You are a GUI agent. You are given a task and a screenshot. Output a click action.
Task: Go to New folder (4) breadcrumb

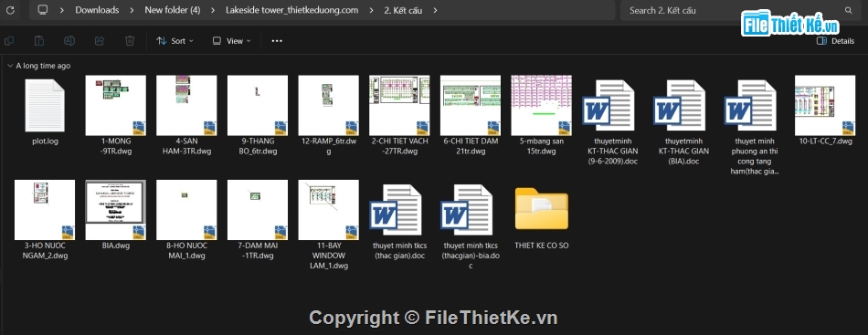point(172,10)
